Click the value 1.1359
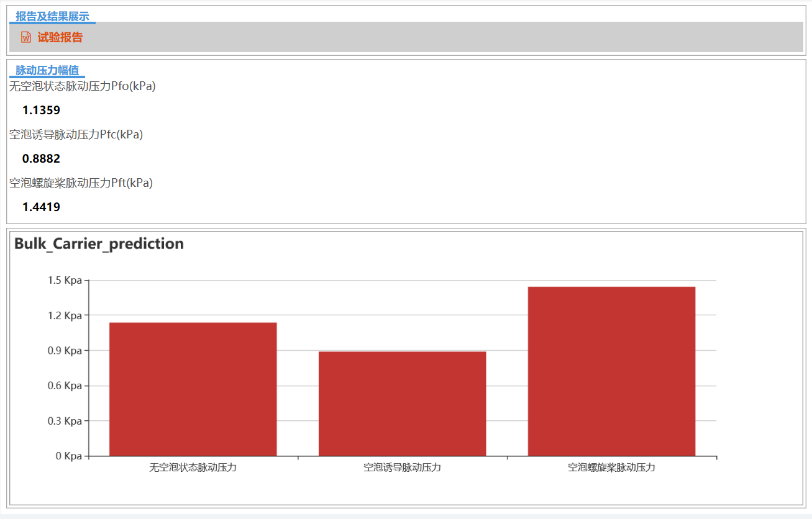 [x=41, y=111]
